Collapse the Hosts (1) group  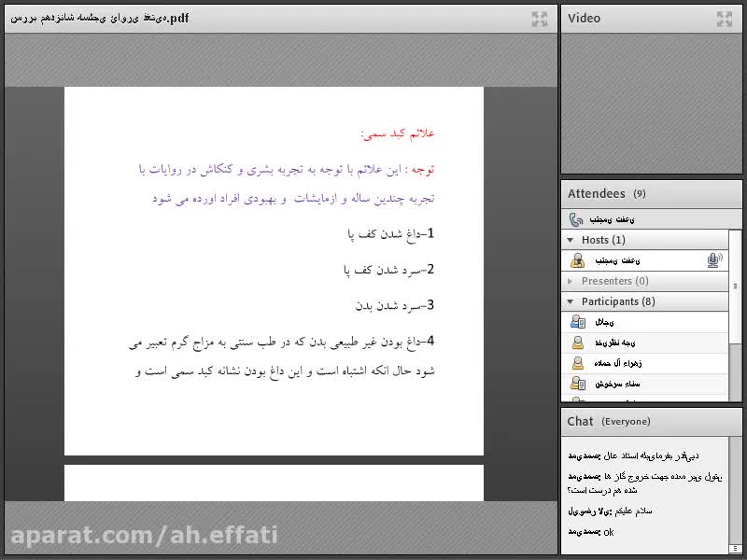point(571,240)
